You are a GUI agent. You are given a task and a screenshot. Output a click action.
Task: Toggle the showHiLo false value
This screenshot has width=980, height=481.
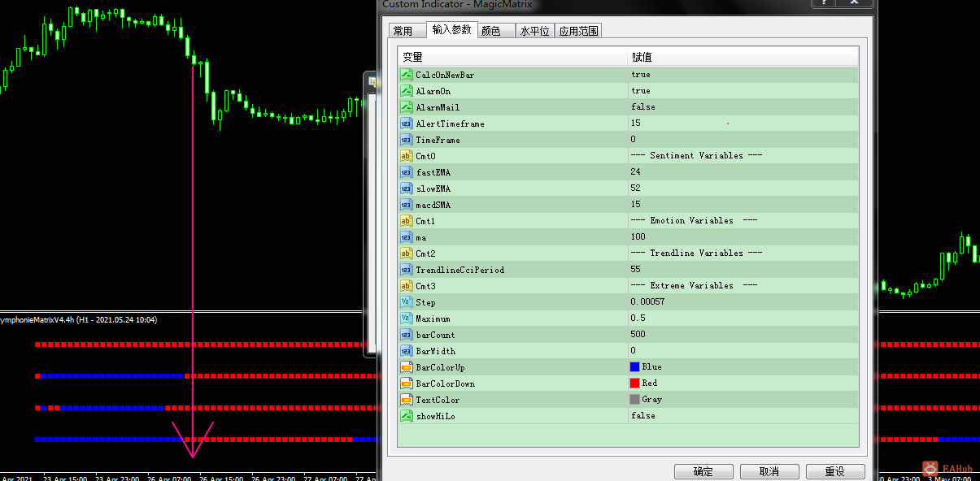(642, 416)
